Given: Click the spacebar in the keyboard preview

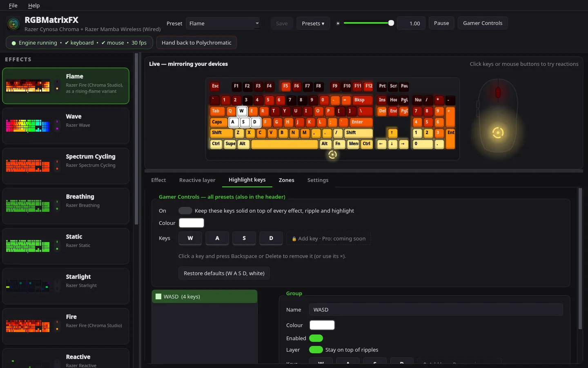Looking at the screenshot, I should pyautogui.click(x=285, y=144).
